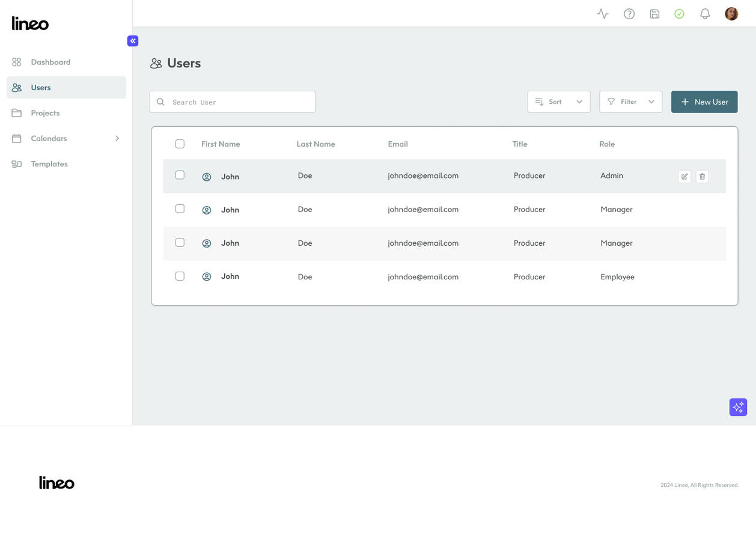Viewport: 756px width, 545px height.
Task: Check the box for the Admin user row
Action: click(x=180, y=175)
